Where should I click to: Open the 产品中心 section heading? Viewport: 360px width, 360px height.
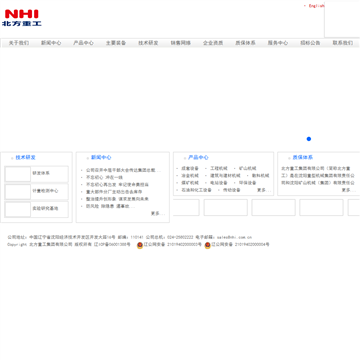tap(198, 157)
